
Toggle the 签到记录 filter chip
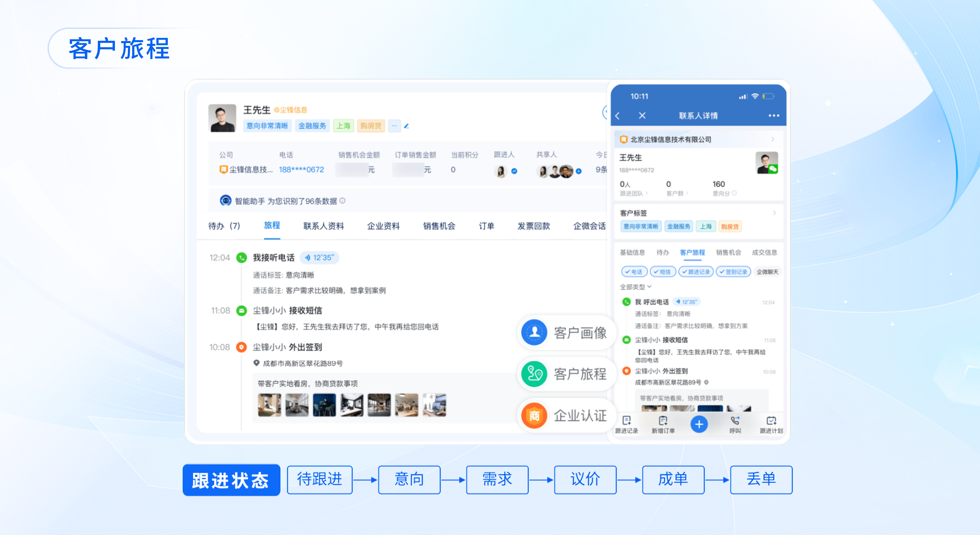[733, 272]
